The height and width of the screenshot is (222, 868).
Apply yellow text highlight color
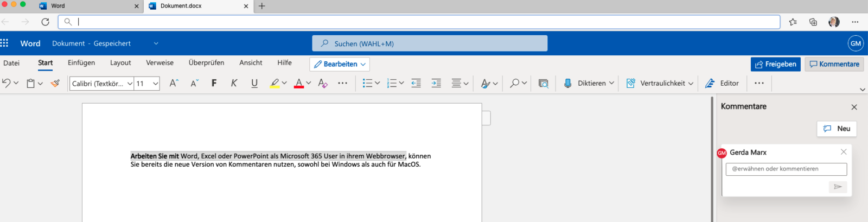click(275, 83)
